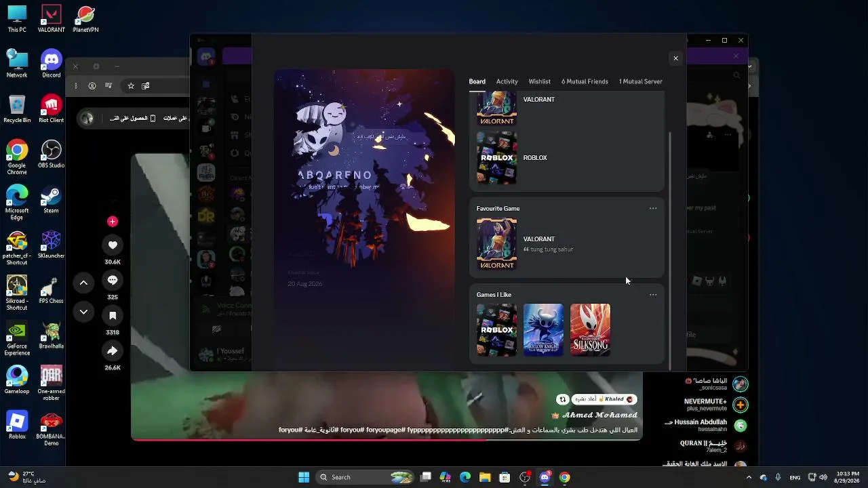Open the Silksong cover in Games I Like

click(590, 329)
